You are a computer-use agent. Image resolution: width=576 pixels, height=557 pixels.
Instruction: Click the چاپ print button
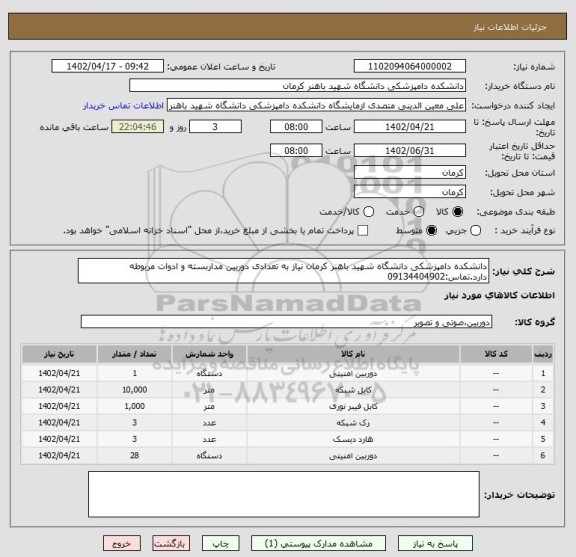pos(221,543)
